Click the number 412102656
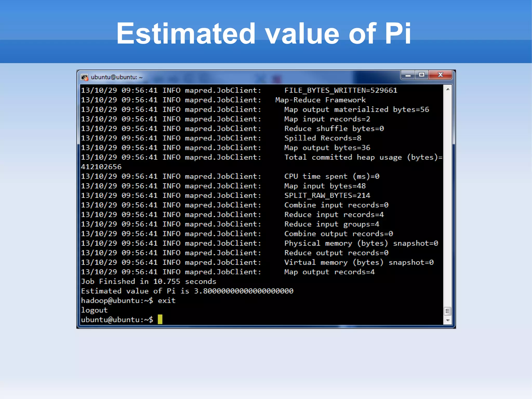This screenshot has width=532, height=399. (x=101, y=167)
